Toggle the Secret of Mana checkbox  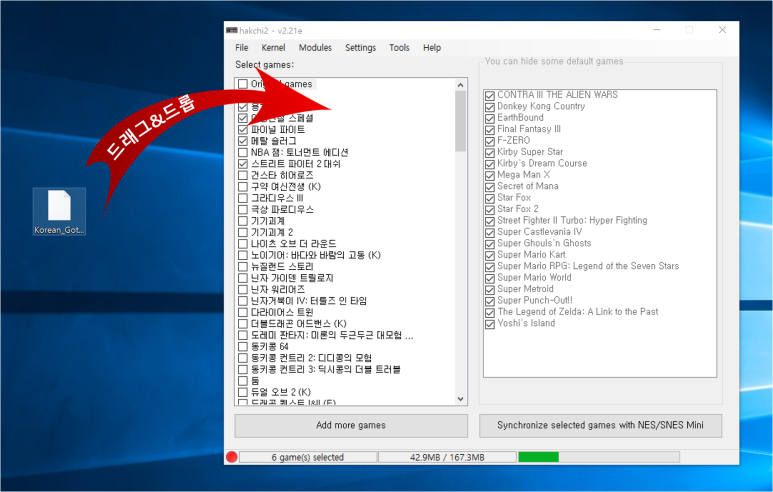(490, 187)
